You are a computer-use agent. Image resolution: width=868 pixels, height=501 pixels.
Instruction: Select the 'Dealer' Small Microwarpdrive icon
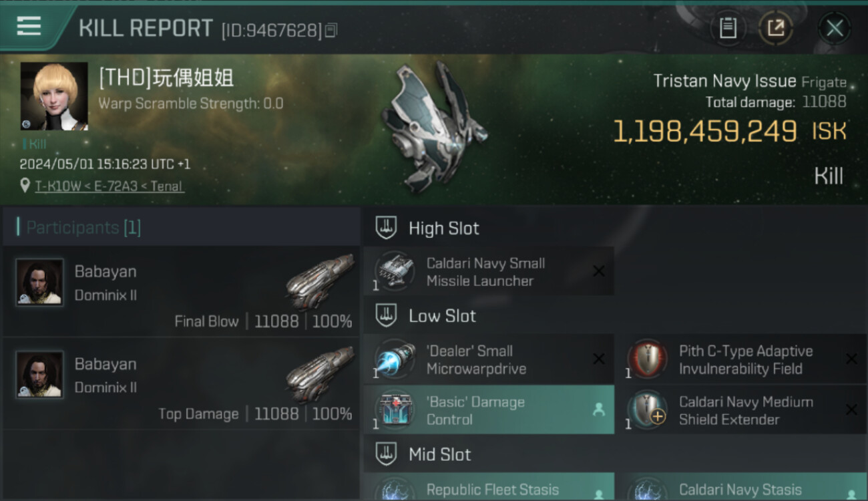pos(395,359)
